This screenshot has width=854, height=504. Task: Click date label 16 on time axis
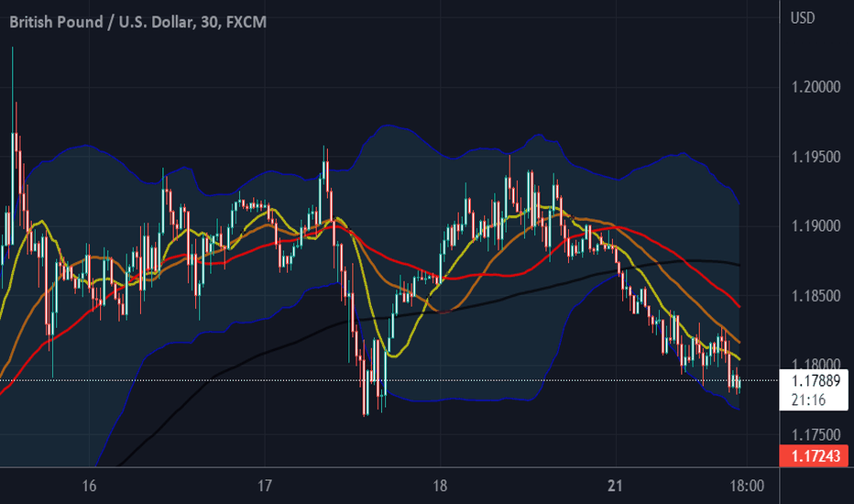(89, 486)
